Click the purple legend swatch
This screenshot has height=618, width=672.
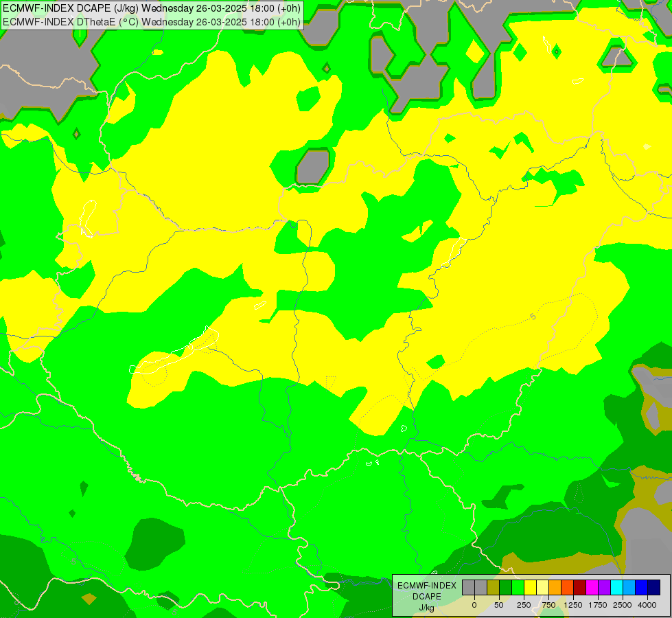pos(604,587)
